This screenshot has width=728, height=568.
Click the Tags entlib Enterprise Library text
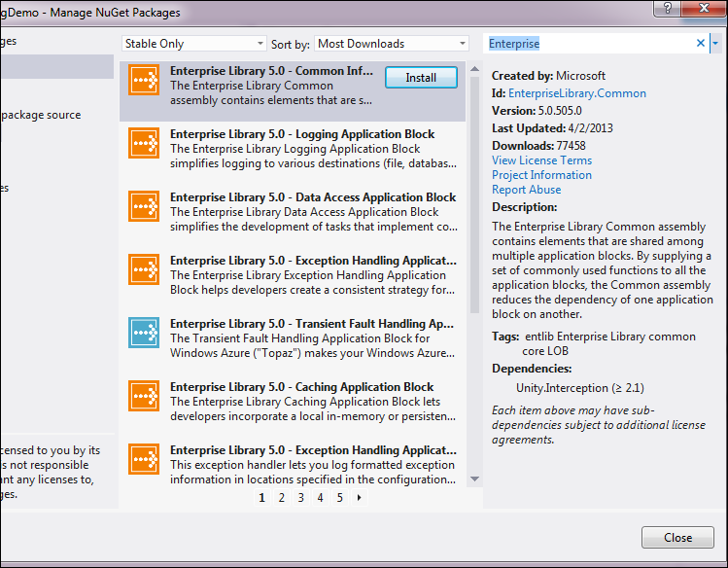pos(594,343)
